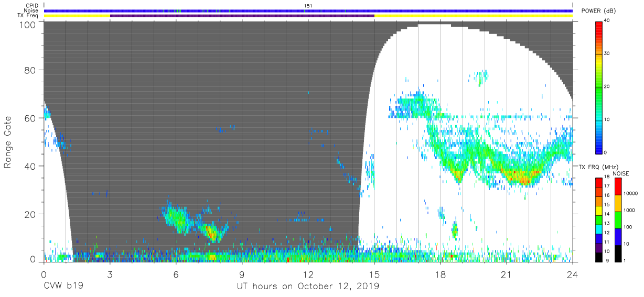Click x-axis tick label 21

[507, 274]
